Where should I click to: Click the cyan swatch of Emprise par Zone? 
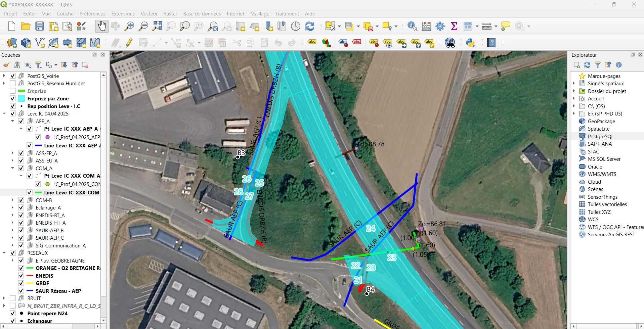point(22,98)
